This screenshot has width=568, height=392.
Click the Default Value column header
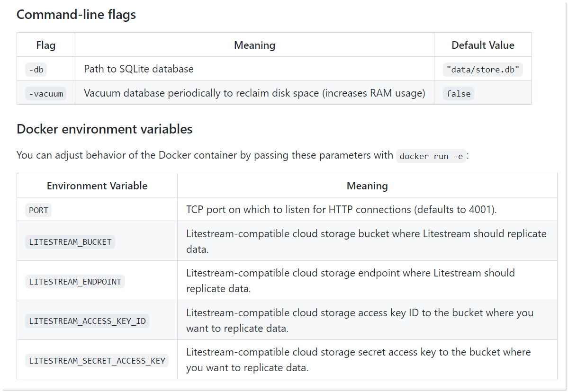coord(482,45)
